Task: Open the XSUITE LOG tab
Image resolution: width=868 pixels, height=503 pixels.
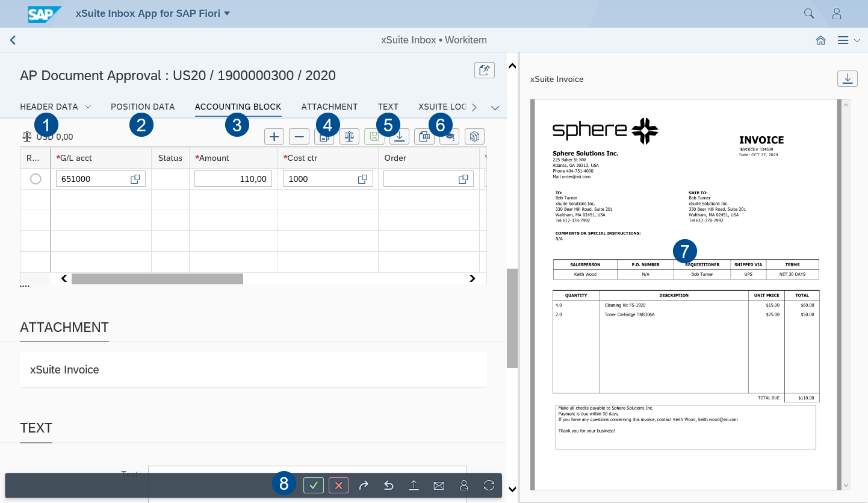Action: tap(444, 107)
